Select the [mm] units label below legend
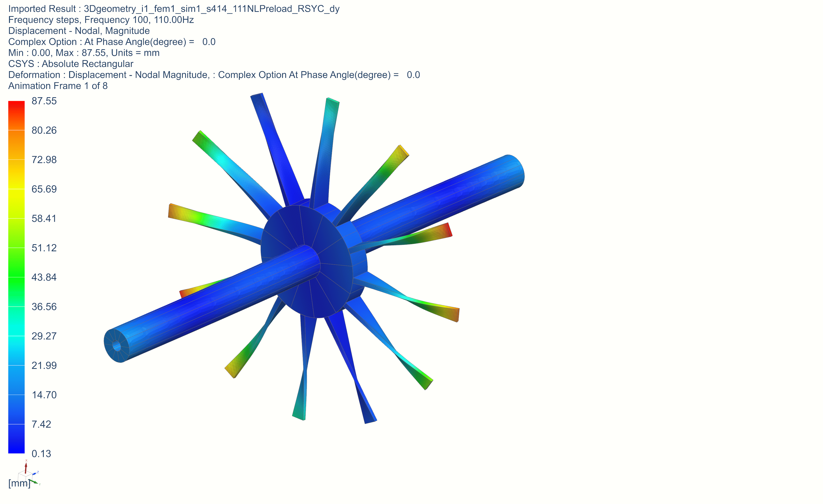Screen dimensions: 823x504 click(x=19, y=483)
